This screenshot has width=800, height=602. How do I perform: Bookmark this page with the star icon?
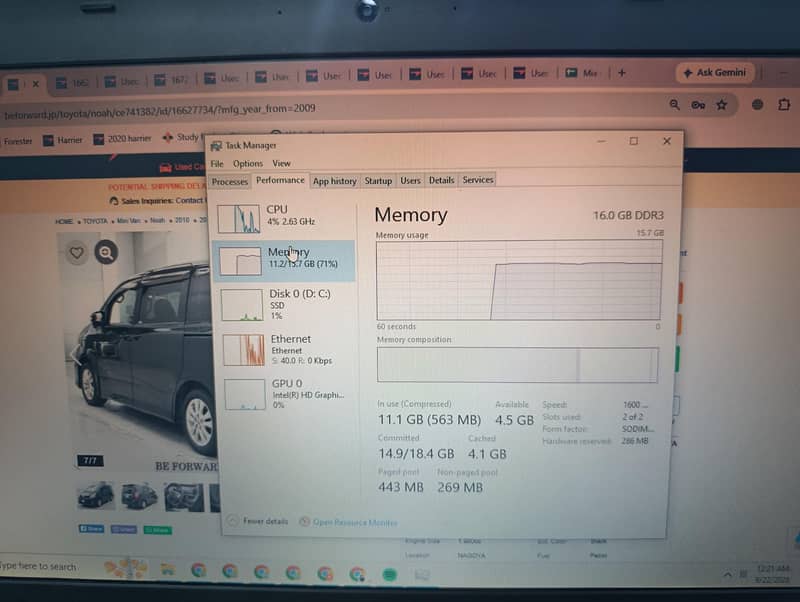(x=721, y=105)
